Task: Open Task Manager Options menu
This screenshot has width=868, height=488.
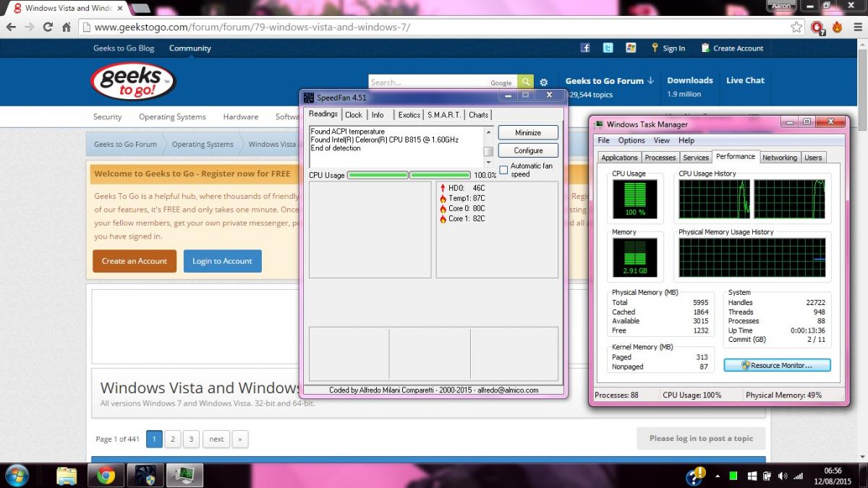Action: click(x=631, y=140)
